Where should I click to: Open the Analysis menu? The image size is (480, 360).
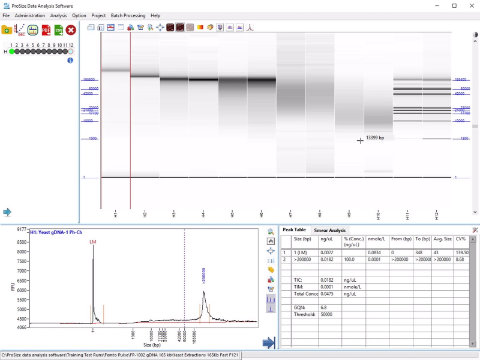(58, 15)
